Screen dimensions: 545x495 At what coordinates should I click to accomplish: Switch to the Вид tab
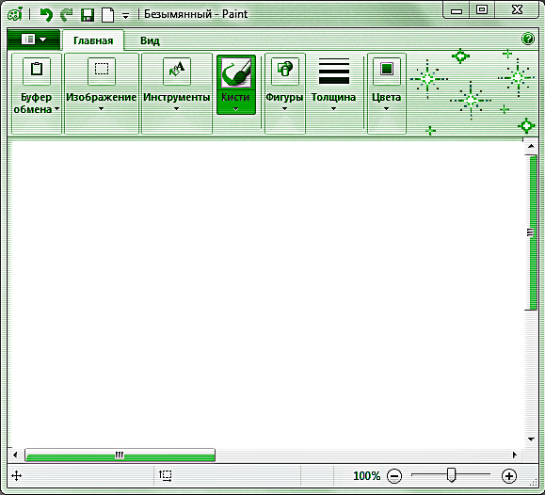tap(150, 41)
